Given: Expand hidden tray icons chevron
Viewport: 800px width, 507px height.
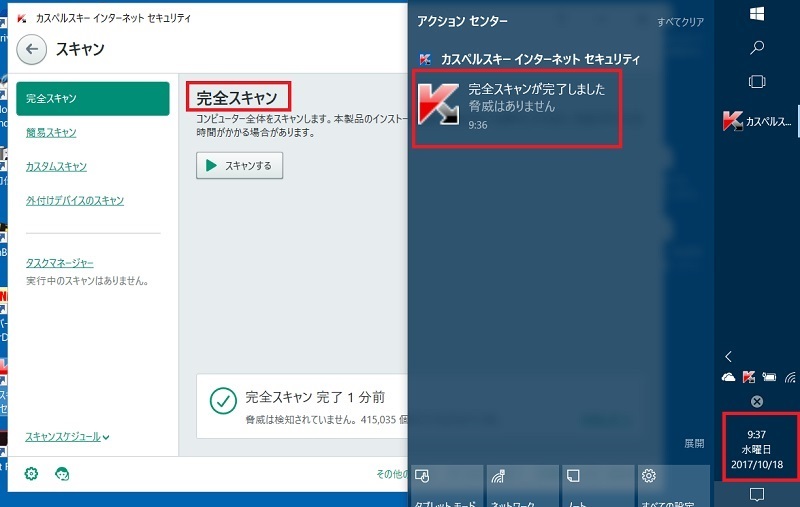Looking at the screenshot, I should (729, 356).
